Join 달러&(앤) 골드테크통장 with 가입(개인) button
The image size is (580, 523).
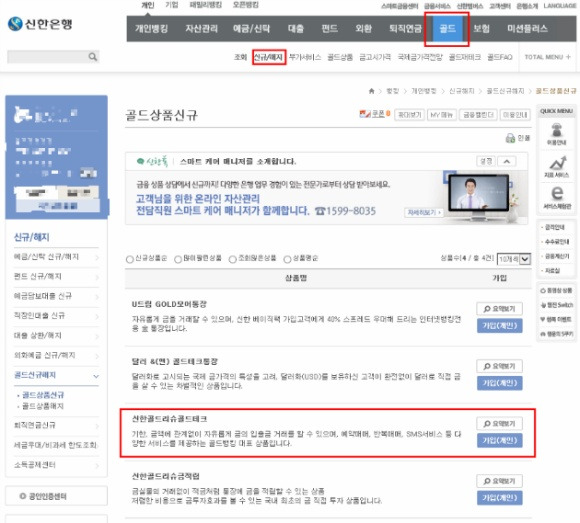coord(500,383)
